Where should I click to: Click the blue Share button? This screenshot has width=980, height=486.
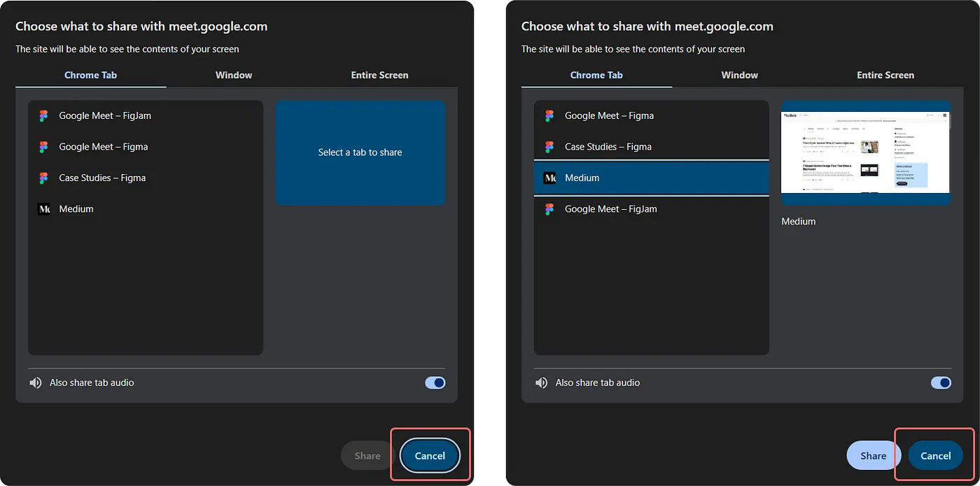(x=871, y=455)
